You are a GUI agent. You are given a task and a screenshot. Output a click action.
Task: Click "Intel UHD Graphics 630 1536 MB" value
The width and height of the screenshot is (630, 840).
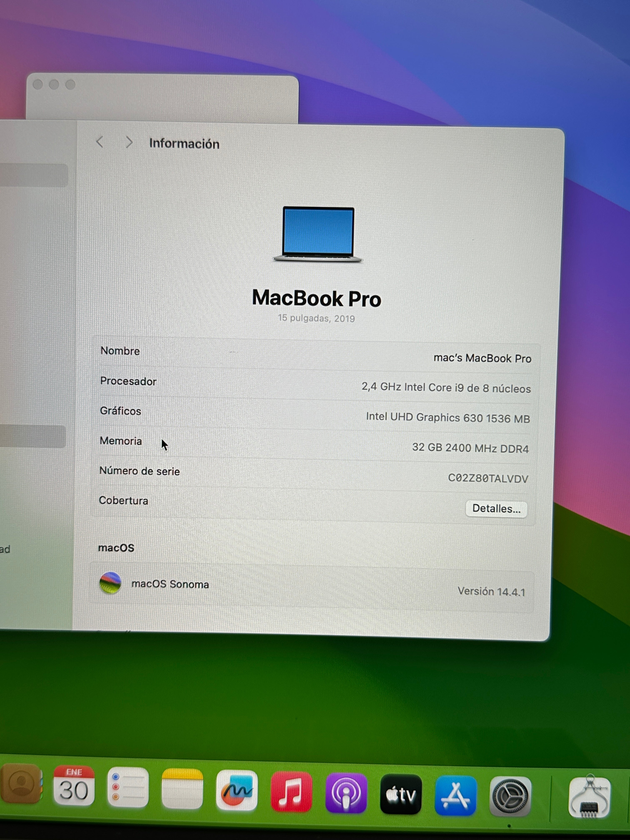tap(448, 418)
